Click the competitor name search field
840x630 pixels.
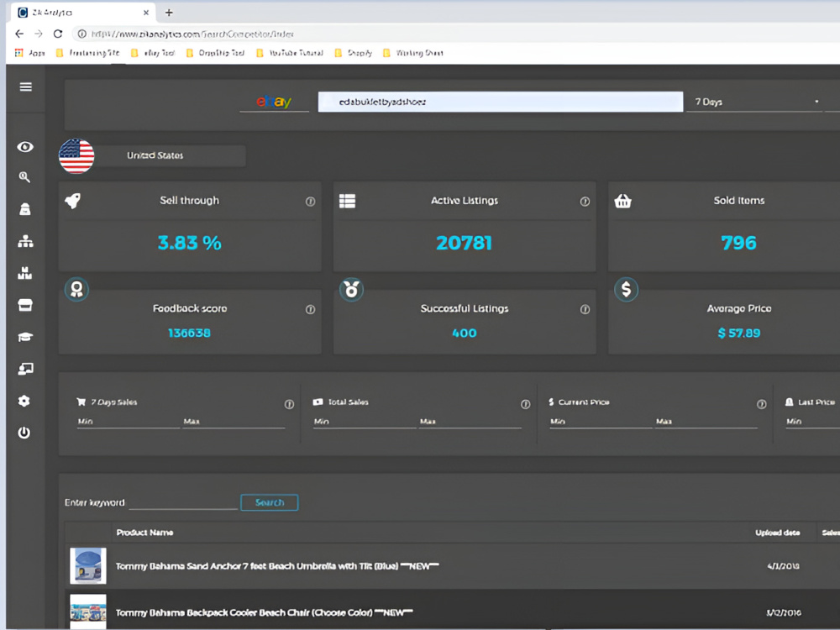coord(501,102)
